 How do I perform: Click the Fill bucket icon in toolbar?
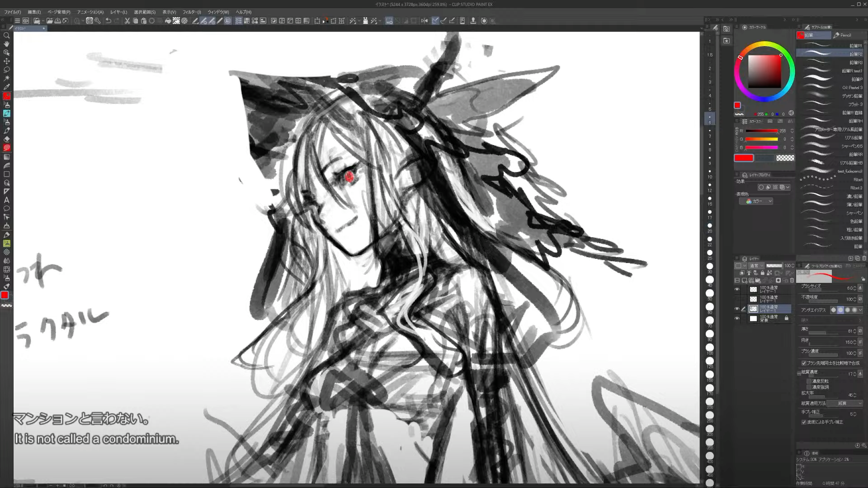(168, 21)
